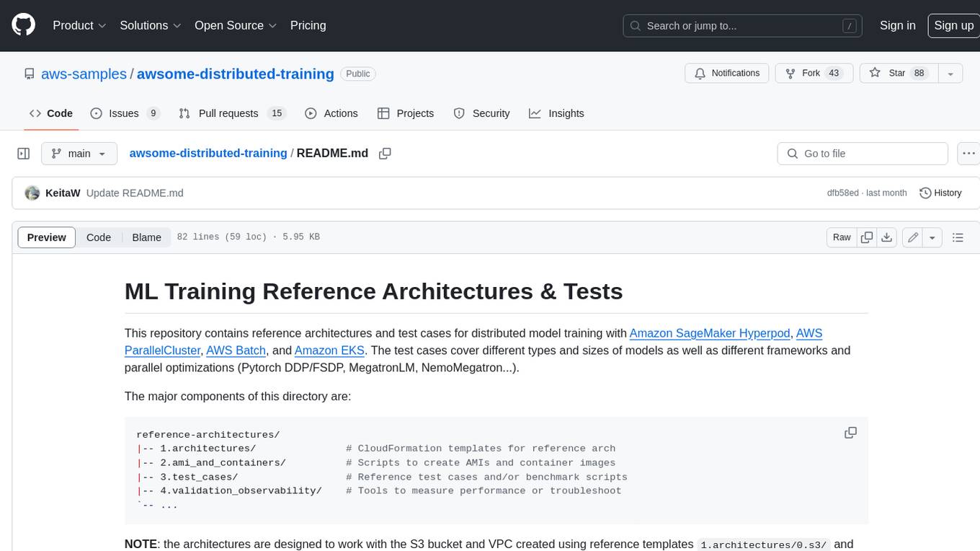
Task: Focus the Go to file field
Action: pyautogui.click(x=863, y=154)
